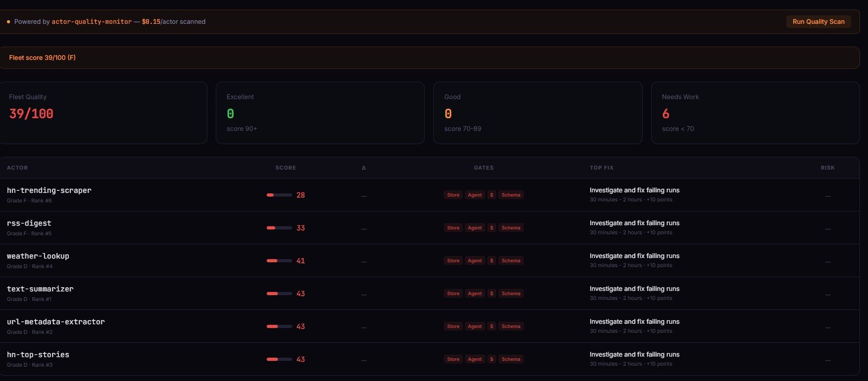The image size is (868, 381).
Task: Sort table by the Score column header
Action: tap(285, 168)
